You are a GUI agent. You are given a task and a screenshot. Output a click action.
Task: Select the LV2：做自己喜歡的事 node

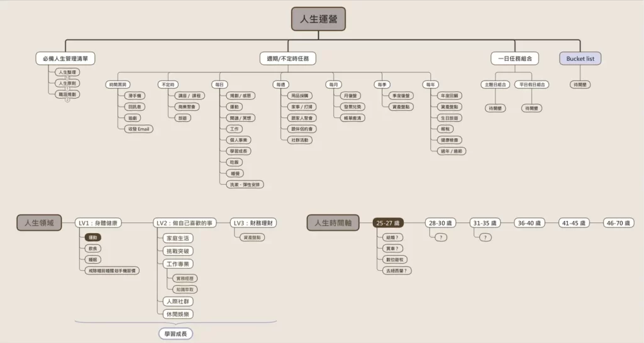tap(185, 223)
